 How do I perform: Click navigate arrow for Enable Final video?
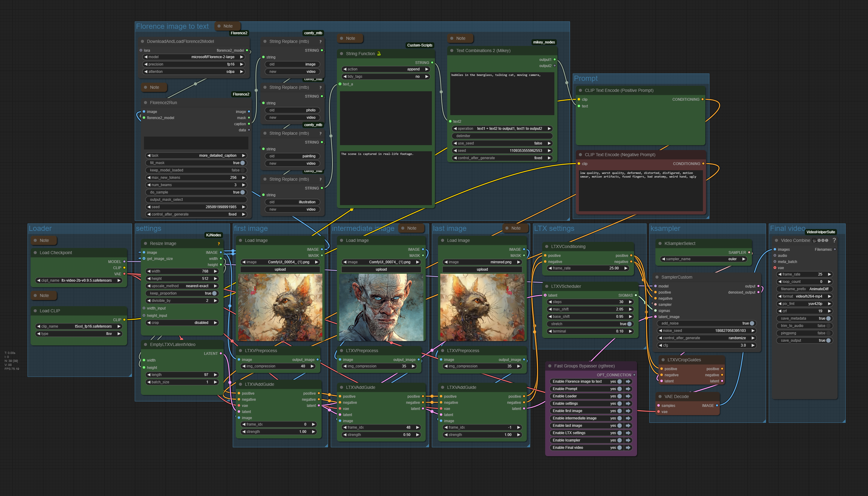coord(628,448)
